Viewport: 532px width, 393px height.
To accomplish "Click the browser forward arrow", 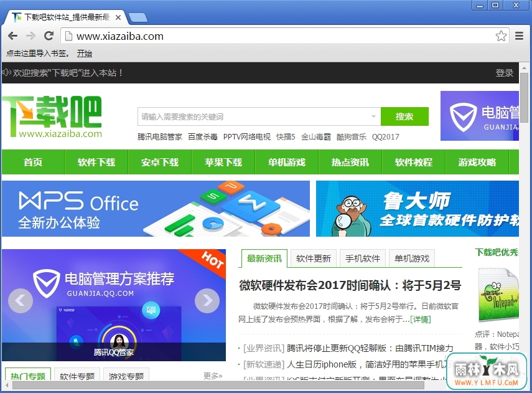I will click(x=31, y=36).
